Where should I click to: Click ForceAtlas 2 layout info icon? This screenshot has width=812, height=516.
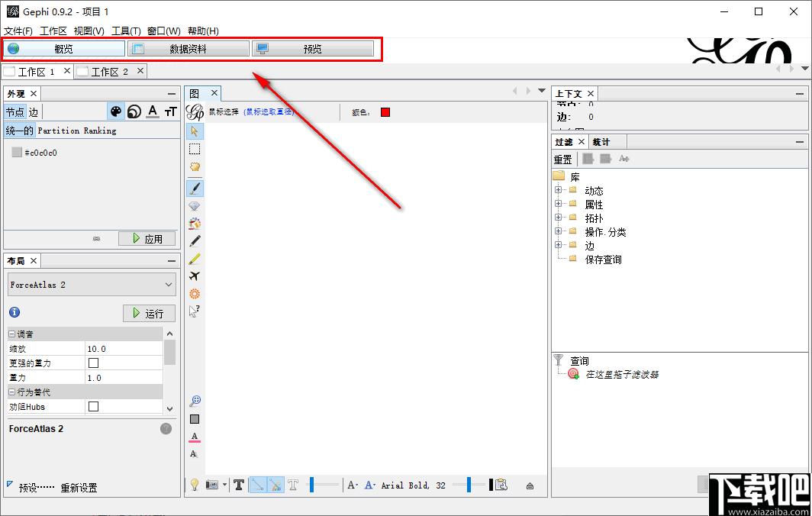coord(14,312)
